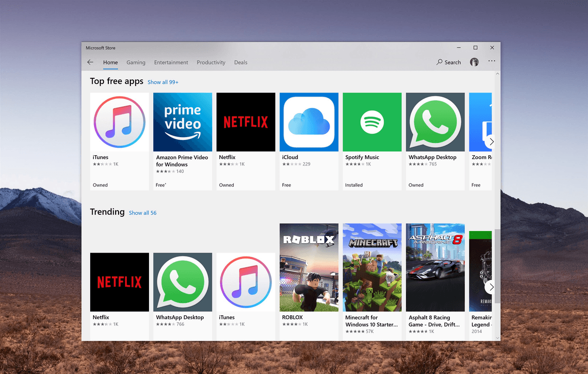Go back using the back arrow
This screenshot has height=374, width=588.
tap(90, 62)
